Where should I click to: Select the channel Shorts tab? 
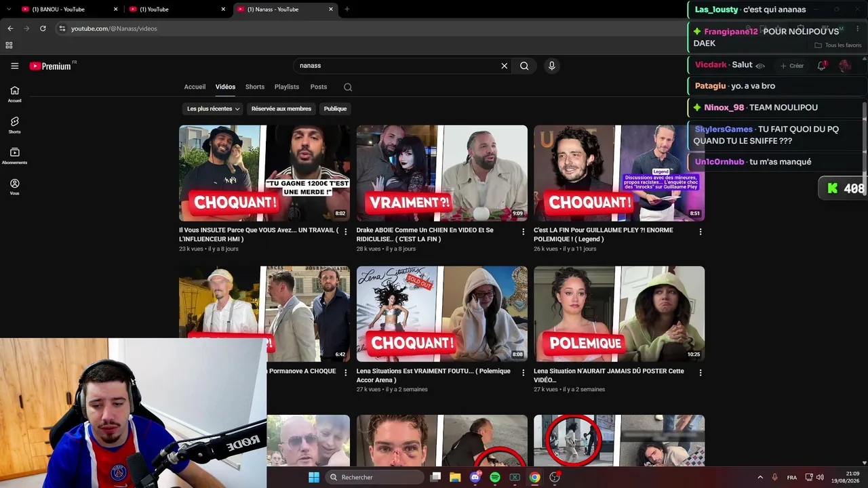tap(255, 87)
